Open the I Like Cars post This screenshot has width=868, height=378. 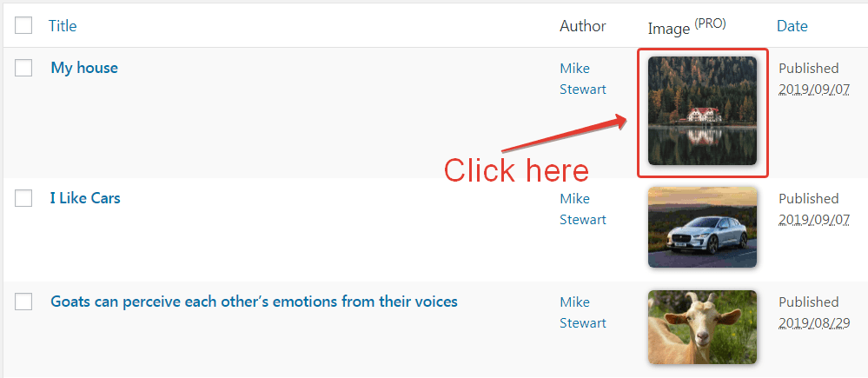(x=85, y=198)
